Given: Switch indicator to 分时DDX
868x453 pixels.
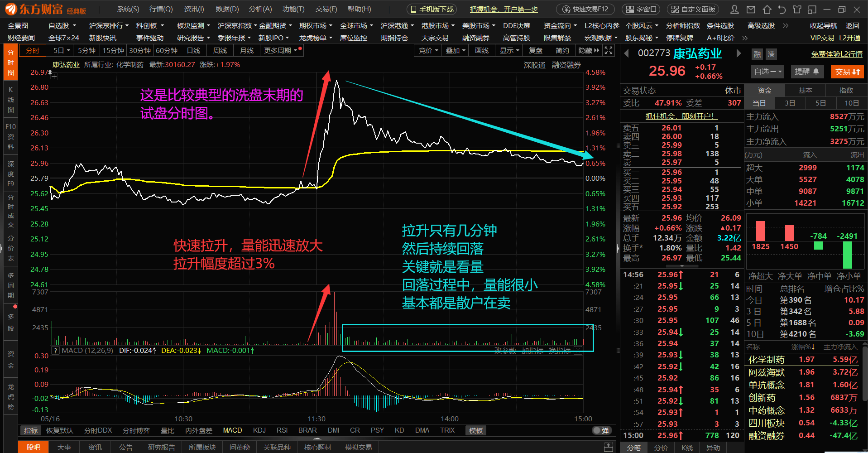Looking at the screenshot, I should pyautogui.click(x=98, y=430).
